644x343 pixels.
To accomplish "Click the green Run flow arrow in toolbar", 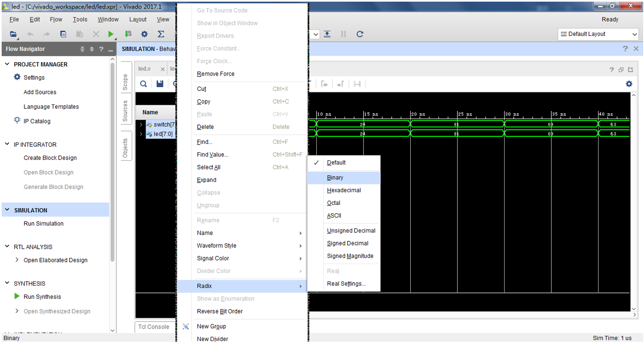I will (x=110, y=34).
